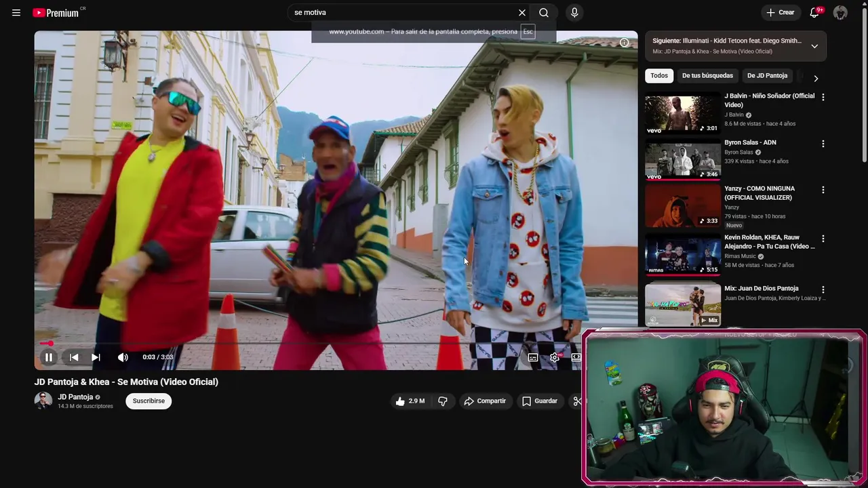Open Byron Salas - ADN thumbnail
This screenshot has width=868, height=488.
click(x=683, y=160)
